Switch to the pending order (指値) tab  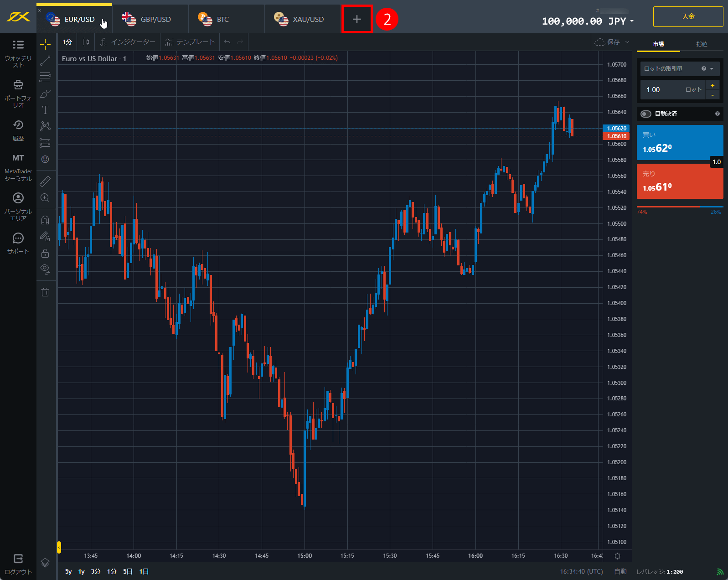click(x=702, y=44)
